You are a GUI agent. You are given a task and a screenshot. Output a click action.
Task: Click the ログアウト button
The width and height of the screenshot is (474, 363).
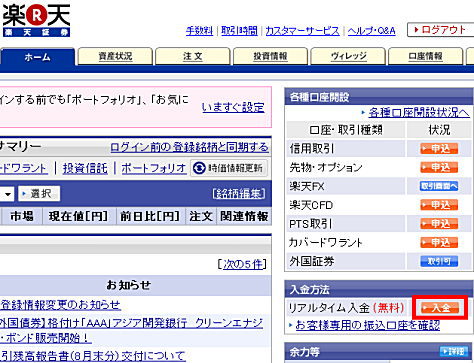(440, 30)
